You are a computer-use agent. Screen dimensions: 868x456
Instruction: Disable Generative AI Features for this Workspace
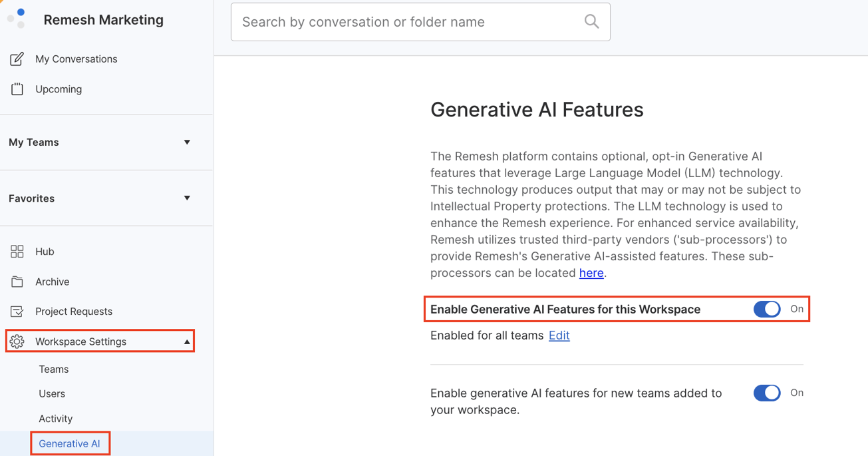click(x=766, y=309)
